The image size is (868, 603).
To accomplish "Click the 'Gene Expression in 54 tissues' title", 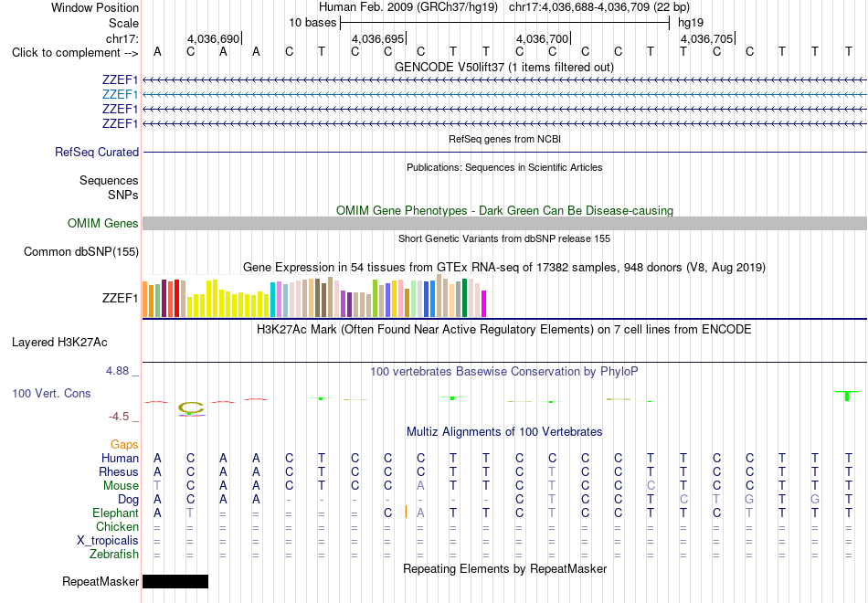I will (504, 268).
